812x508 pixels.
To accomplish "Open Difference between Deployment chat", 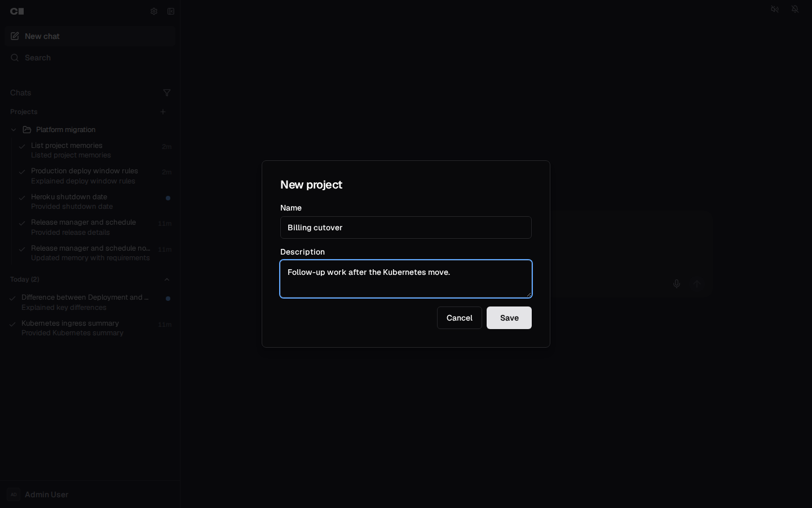I will tap(90, 302).
